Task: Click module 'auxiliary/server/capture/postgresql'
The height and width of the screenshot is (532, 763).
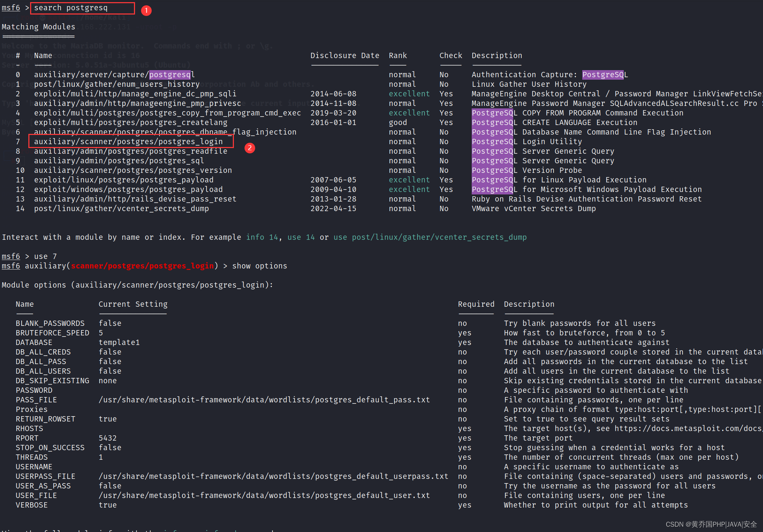Action: [x=114, y=75]
